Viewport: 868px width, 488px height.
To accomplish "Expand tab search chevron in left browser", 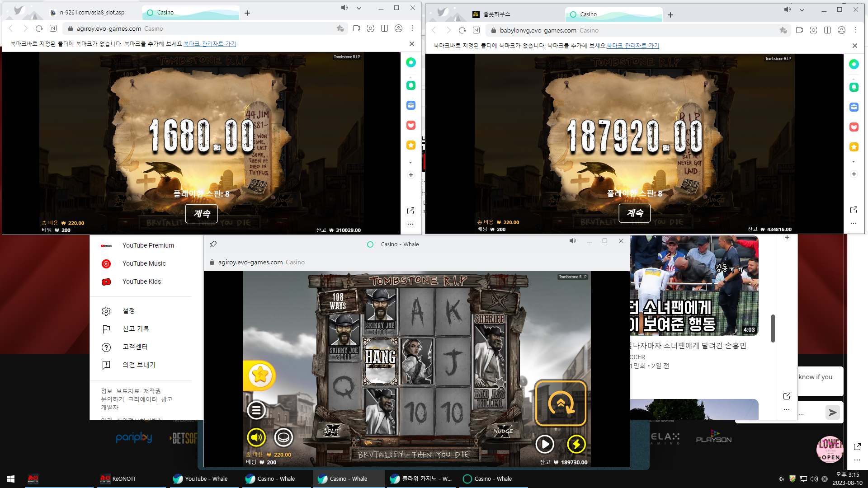I will click(359, 8).
